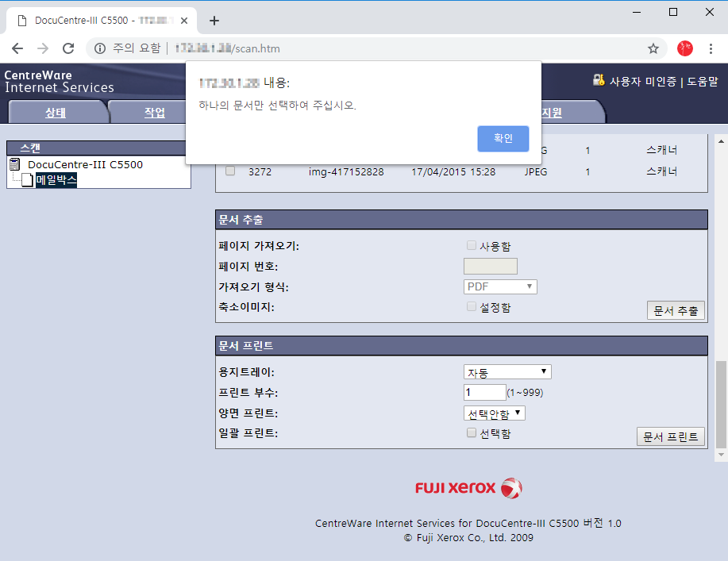
Task: Go back with the browser back arrow
Action: (x=17, y=48)
